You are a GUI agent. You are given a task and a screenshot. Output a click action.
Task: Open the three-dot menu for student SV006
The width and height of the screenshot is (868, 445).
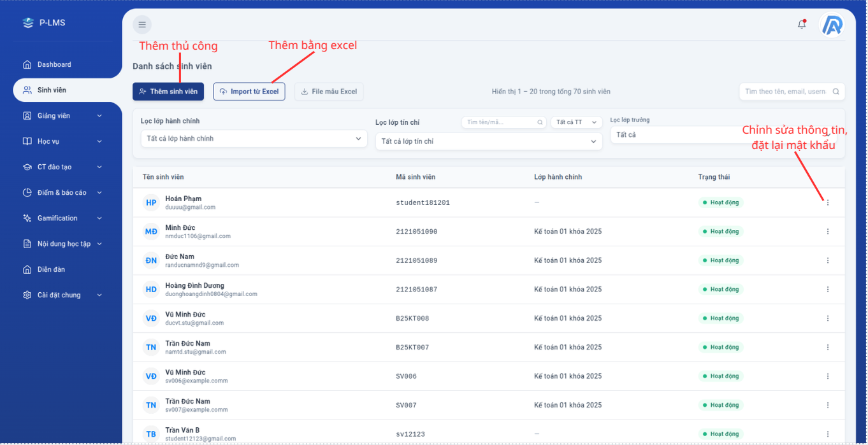pos(828,376)
